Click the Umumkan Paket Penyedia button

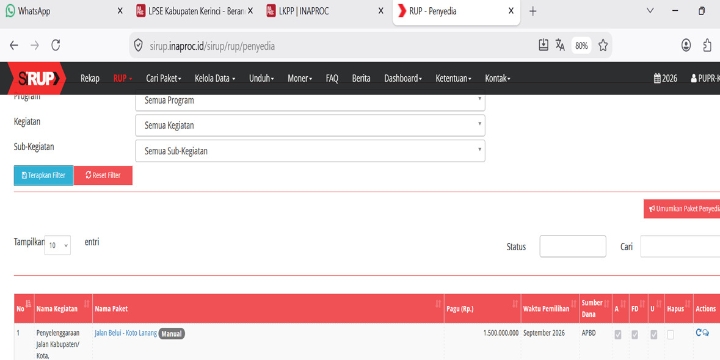(682, 209)
